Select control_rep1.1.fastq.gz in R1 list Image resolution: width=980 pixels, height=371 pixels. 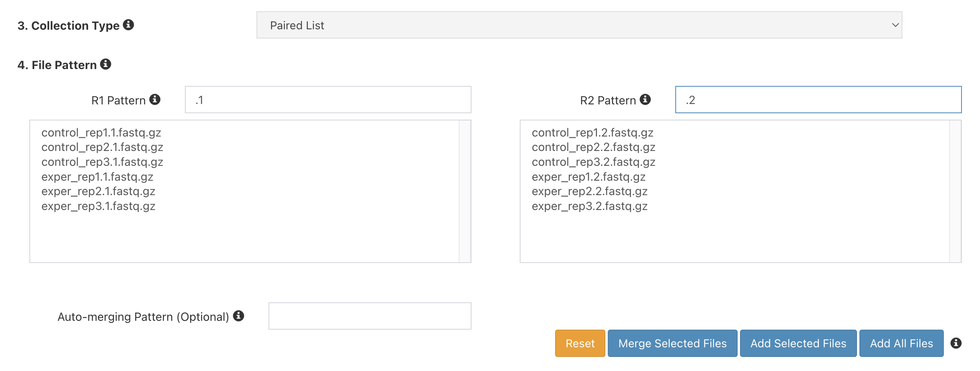point(101,132)
